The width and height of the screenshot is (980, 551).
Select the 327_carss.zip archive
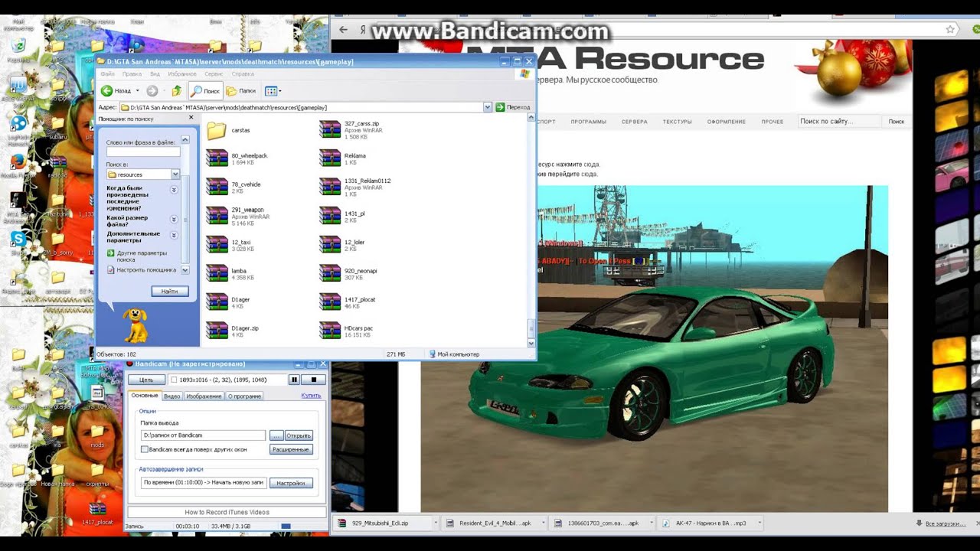point(351,130)
